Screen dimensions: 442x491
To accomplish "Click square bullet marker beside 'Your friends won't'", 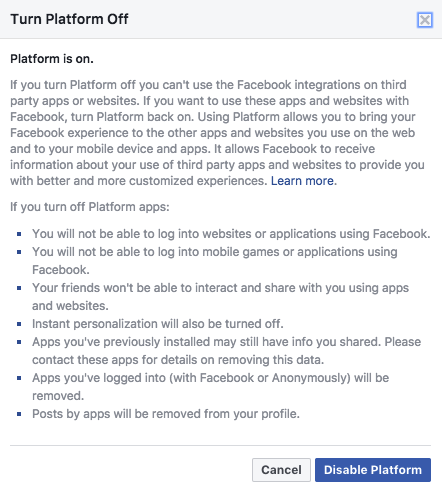I will pyautogui.click(x=19, y=288).
